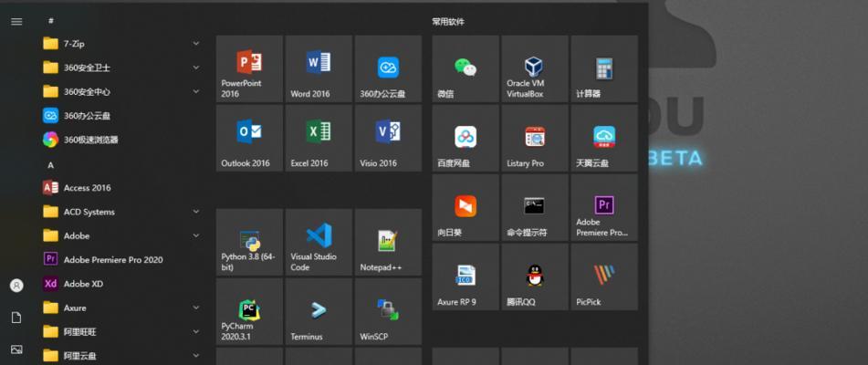Open 360办公云盘 in the app list
This screenshot has height=365, width=868.
[121, 116]
